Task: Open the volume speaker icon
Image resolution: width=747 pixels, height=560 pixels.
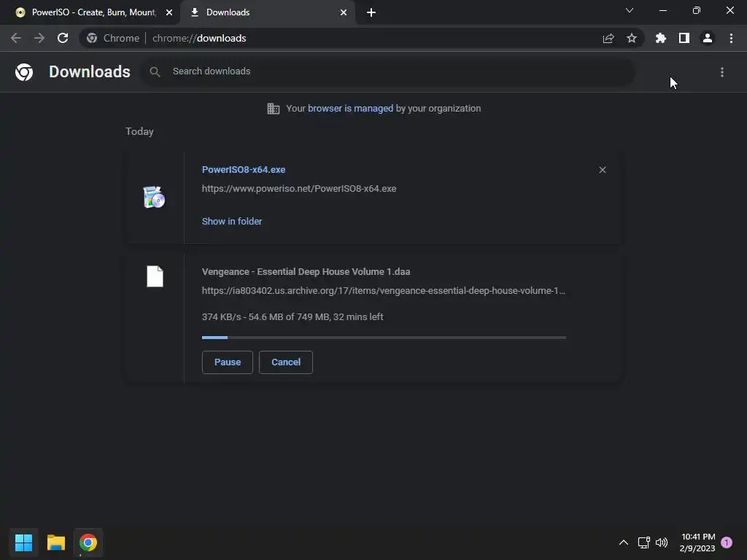Action: [662, 542]
